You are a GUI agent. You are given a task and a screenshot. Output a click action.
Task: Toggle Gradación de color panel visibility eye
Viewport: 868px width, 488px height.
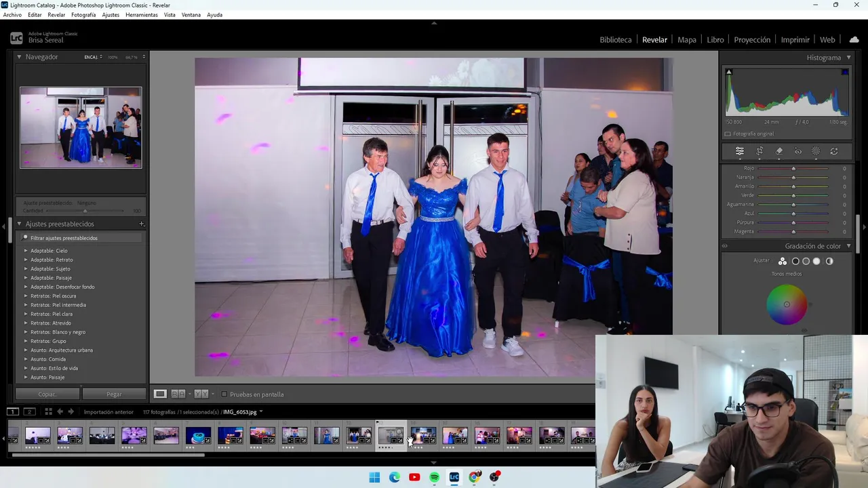[724, 246]
